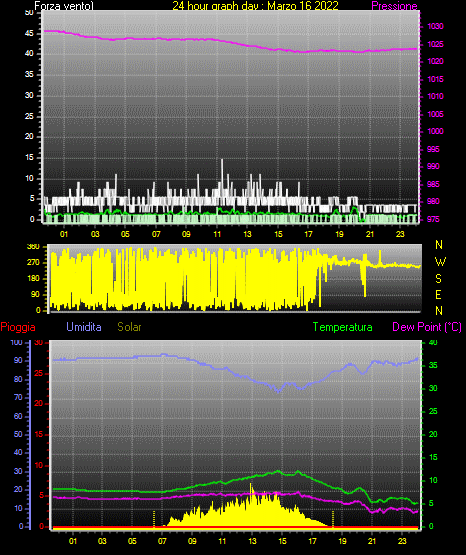This screenshot has width=466, height=555.
Task: Select the Solar legend label
Action: pos(130,327)
